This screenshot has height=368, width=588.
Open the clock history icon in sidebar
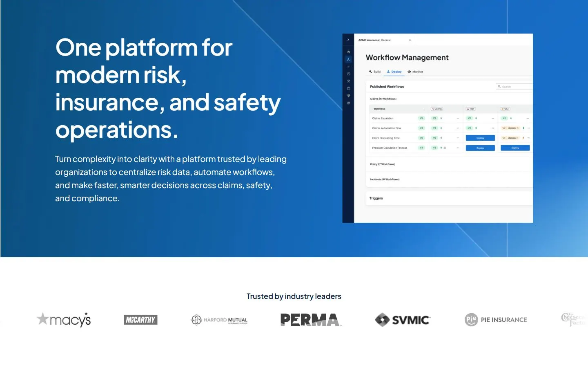(348, 74)
